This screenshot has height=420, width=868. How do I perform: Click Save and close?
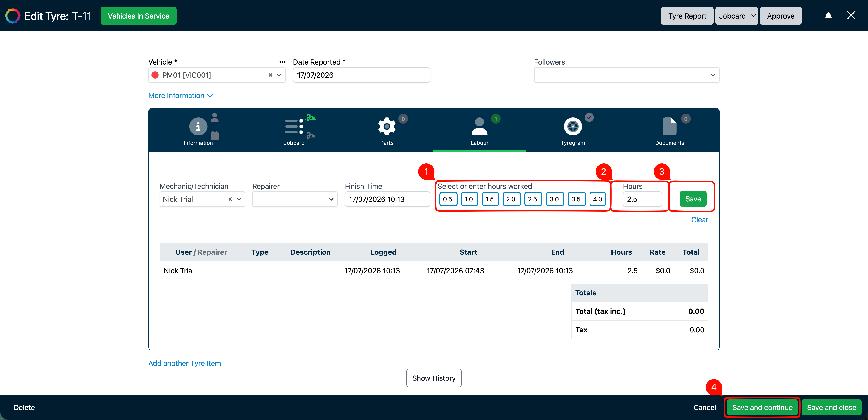click(831, 408)
